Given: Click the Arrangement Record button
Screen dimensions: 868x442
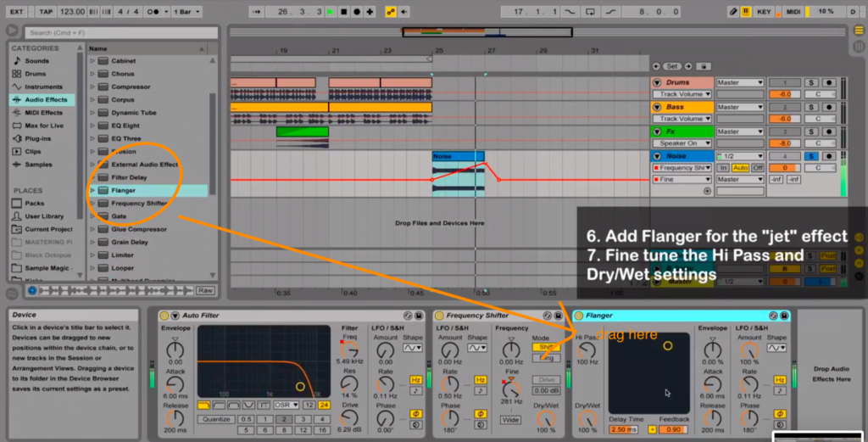Looking at the screenshot, I should (x=357, y=12).
